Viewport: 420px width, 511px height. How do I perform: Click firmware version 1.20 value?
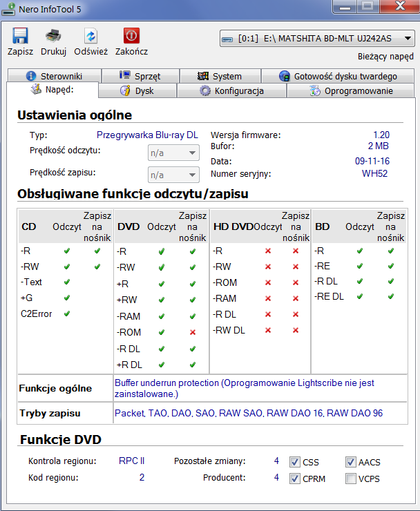pos(381,135)
